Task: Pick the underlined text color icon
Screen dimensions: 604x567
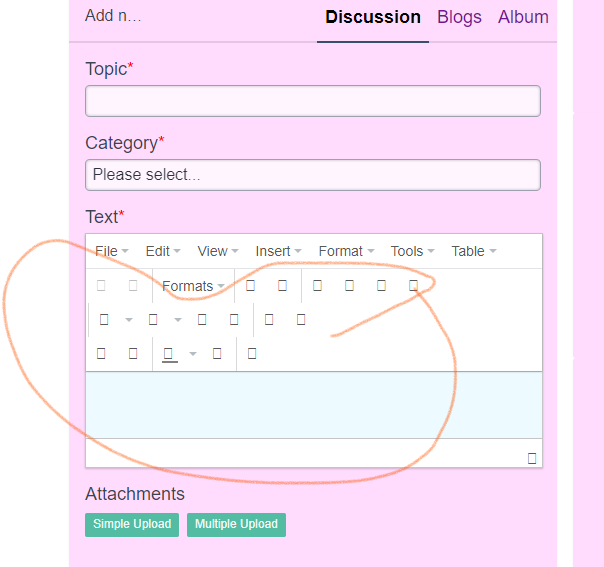Action: (x=169, y=353)
